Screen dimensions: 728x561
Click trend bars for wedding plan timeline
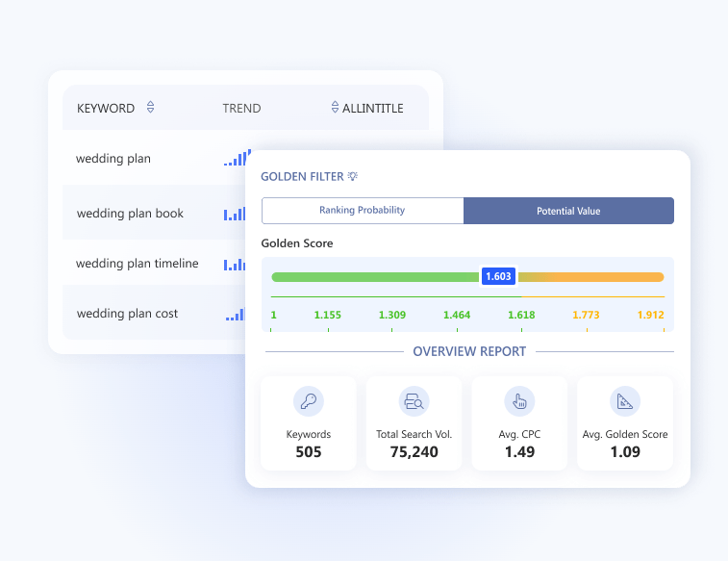235,265
